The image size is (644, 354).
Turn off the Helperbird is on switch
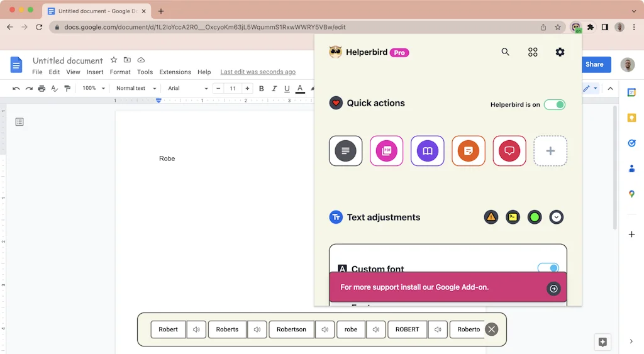[554, 104]
